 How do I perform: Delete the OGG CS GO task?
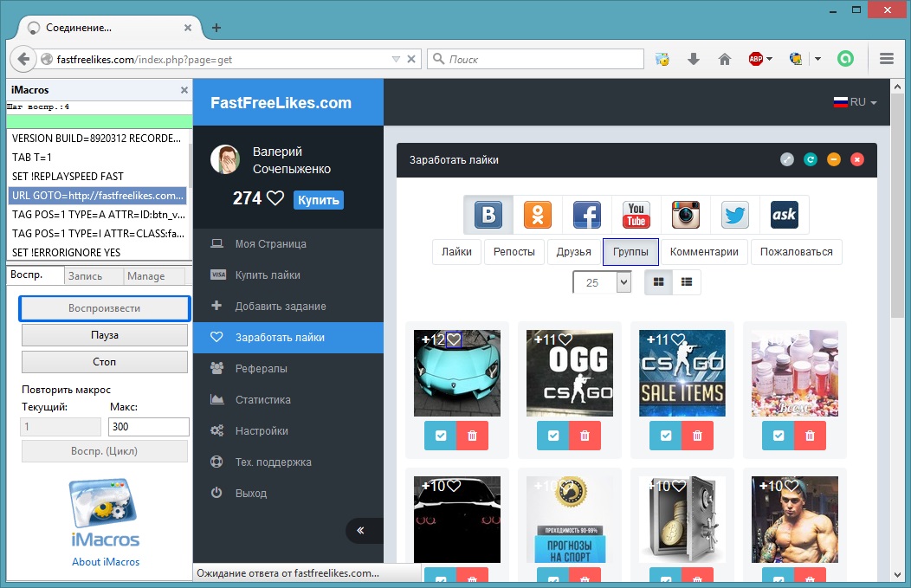[x=585, y=436]
